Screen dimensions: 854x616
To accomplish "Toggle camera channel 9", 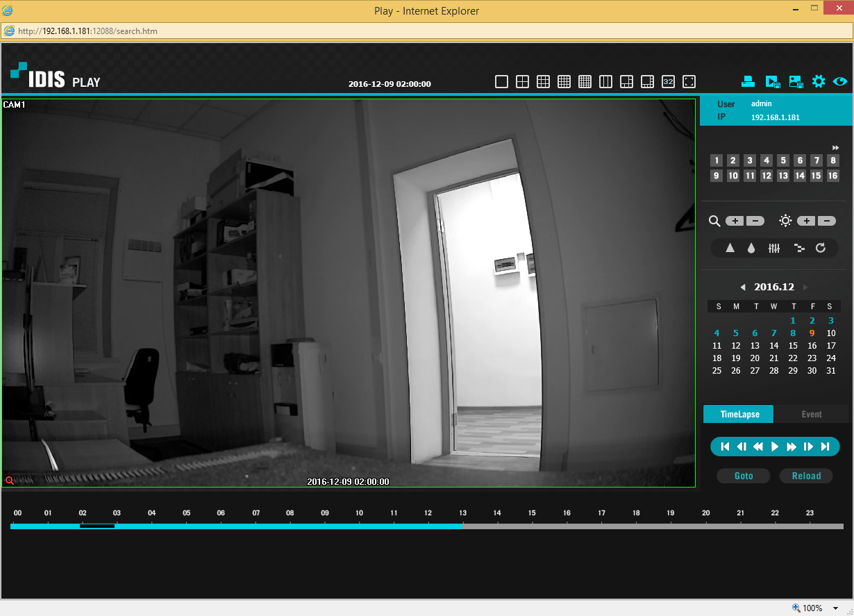I will (717, 176).
